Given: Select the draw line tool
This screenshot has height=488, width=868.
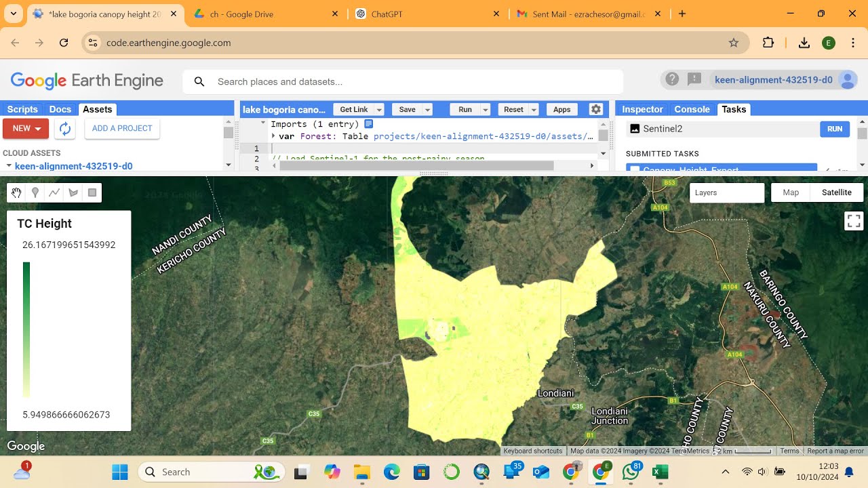Looking at the screenshot, I should (54, 192).
